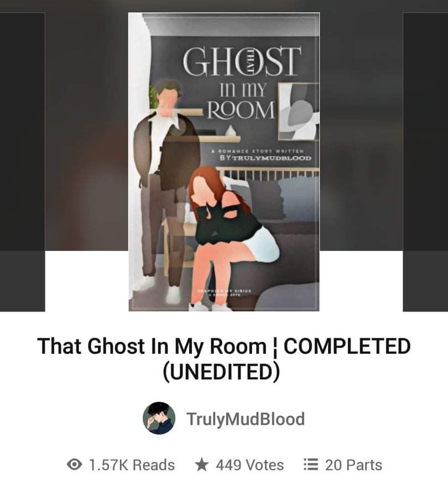
Task: Click the eye icon beside Reads
Action: click(75, 464)
